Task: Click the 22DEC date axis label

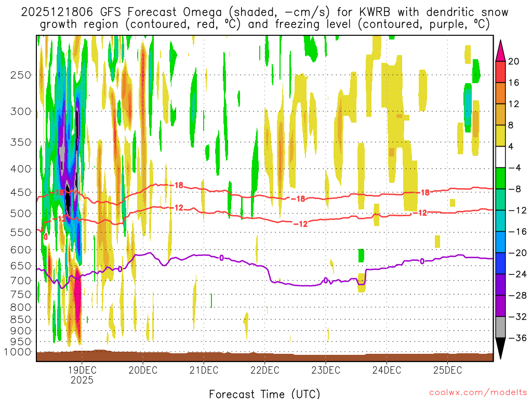Action: (264, 370)
